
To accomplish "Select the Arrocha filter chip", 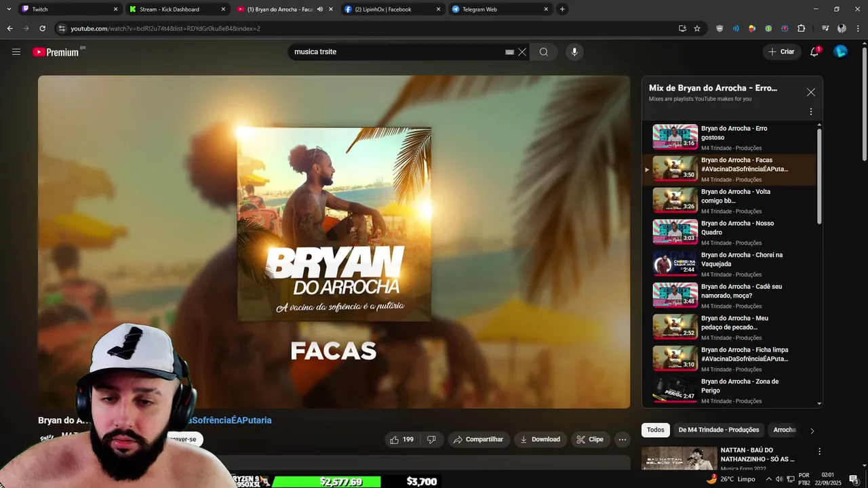I will [x=785, y=430].
